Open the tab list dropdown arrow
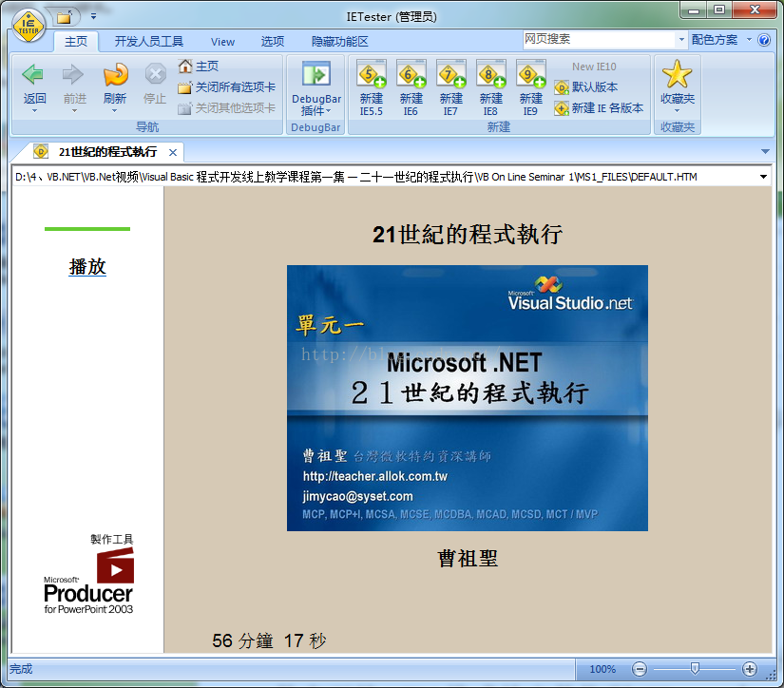 [765, 151]
